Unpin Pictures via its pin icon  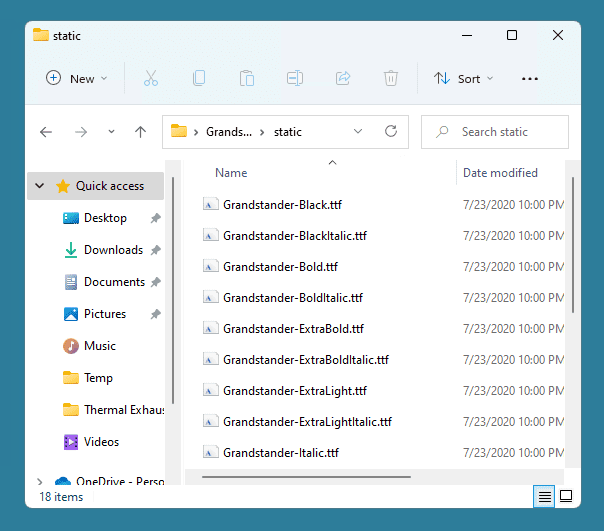click(x=155, y=314)
